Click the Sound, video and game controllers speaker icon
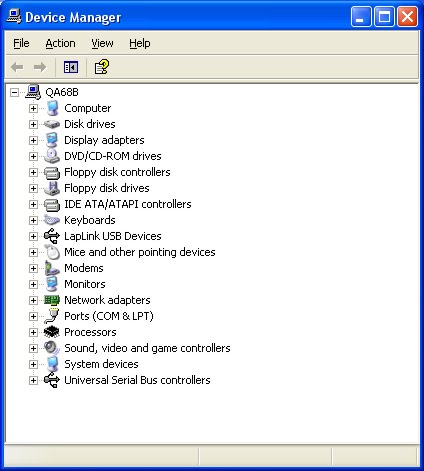The width and height of the screenshot is (424, 471). [52, 348]
